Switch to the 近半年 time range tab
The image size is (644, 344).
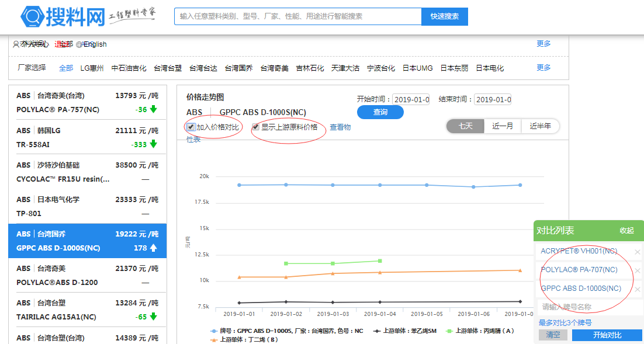(540, 126)
